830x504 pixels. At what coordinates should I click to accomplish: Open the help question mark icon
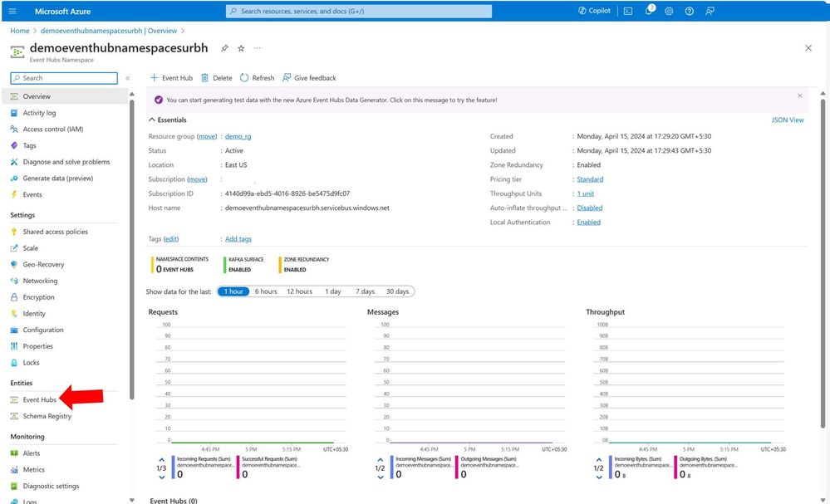coord(690,11)
